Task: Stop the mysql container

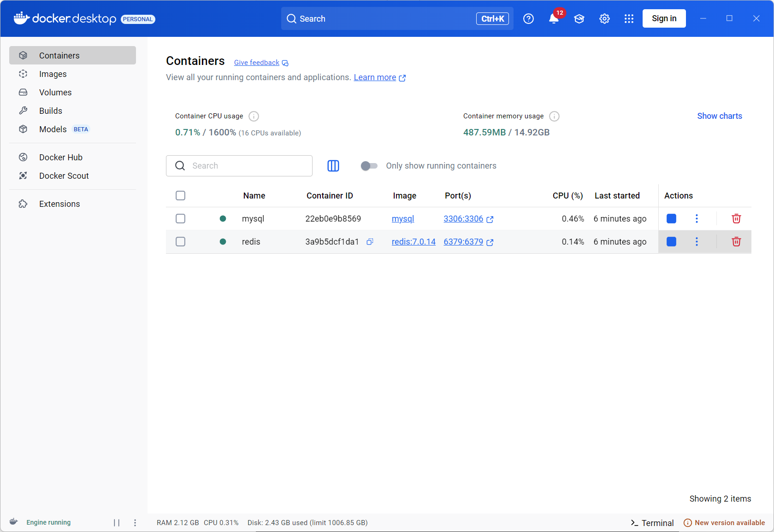Action: 671,219
